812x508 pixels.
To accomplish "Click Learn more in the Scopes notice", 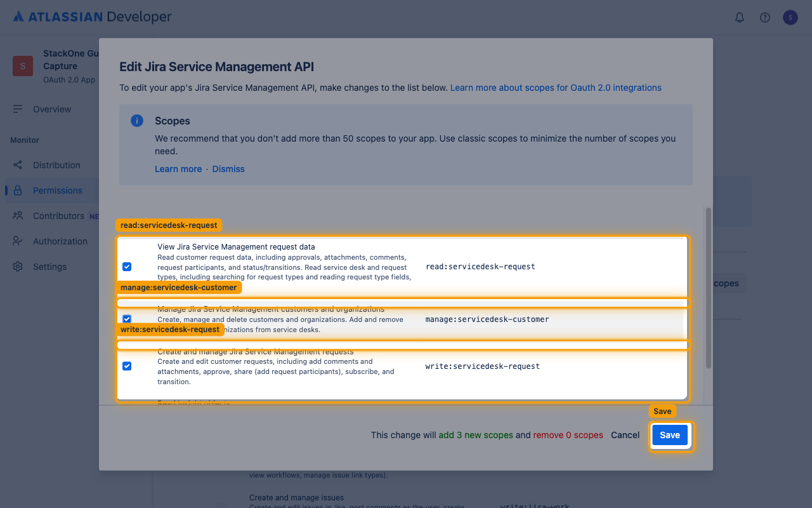I will (178, 169).
